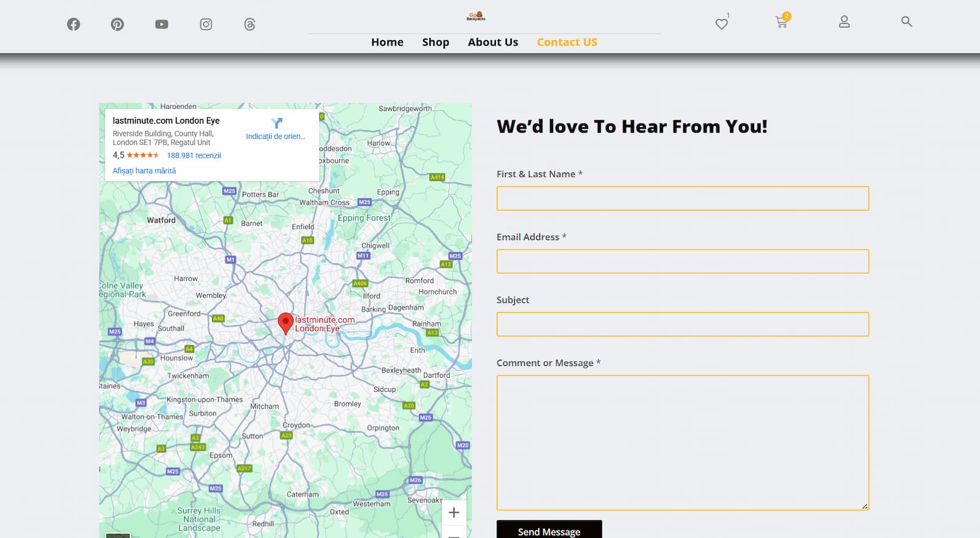Focus the First & Last Name field
980x538 pixels.
(683, 198)
